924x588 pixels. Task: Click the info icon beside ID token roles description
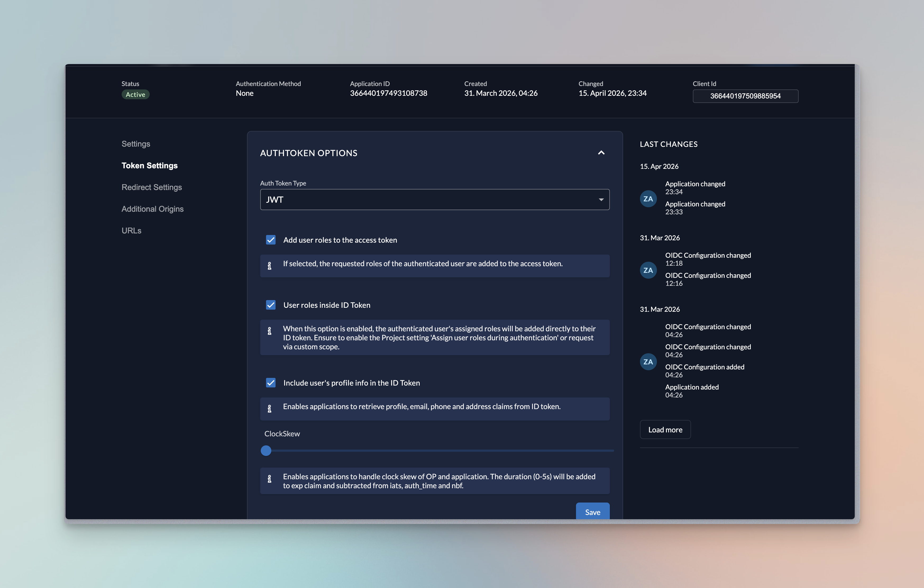(269, 331)
